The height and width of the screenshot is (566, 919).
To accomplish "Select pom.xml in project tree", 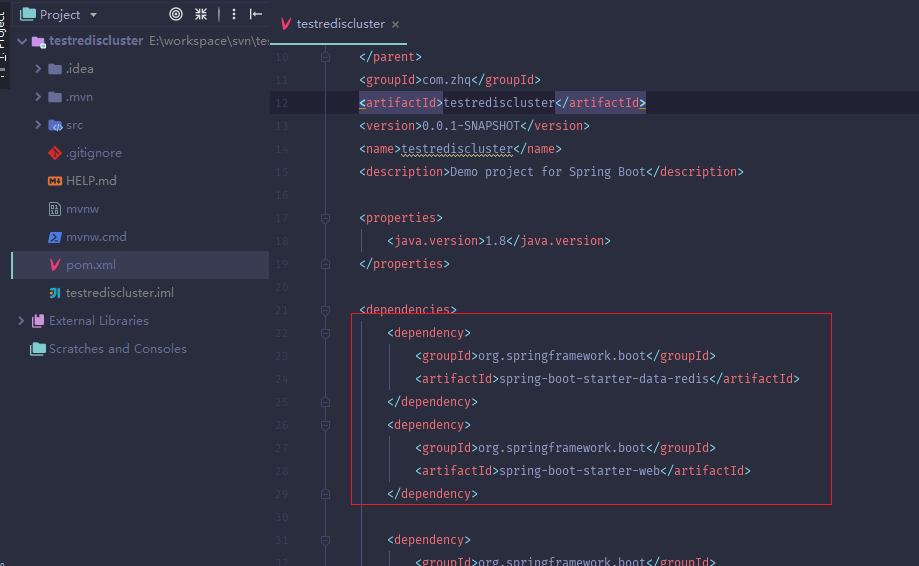I will 140,265.
